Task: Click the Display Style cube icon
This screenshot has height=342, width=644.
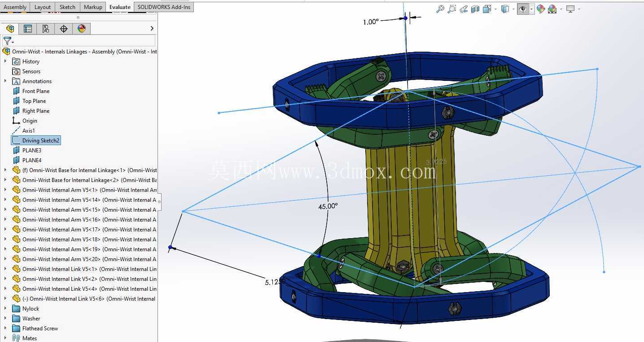Action: 505,9
